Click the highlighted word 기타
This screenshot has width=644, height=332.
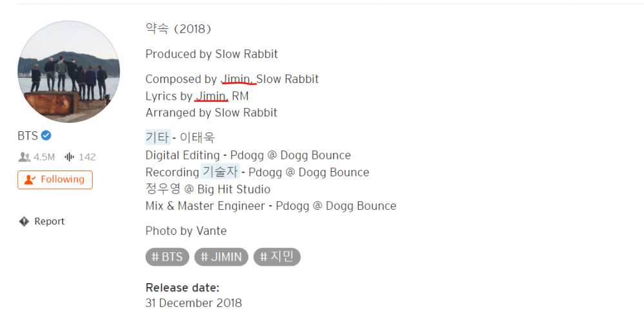pyautogui.click(x=158, y=138)
